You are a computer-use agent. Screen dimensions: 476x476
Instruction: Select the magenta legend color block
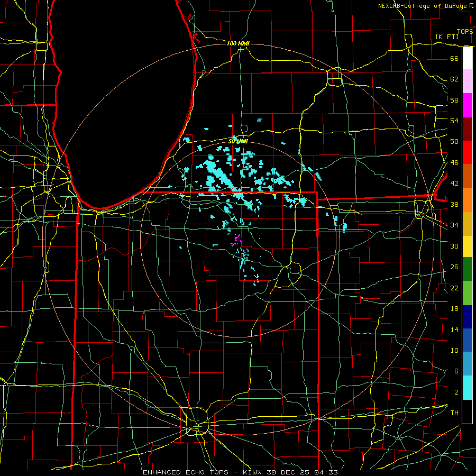pos(467,105)
